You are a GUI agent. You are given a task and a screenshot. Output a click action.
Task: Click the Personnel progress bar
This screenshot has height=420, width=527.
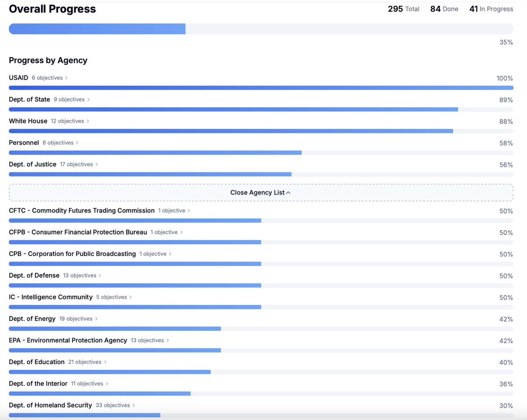tap(261, 152)
